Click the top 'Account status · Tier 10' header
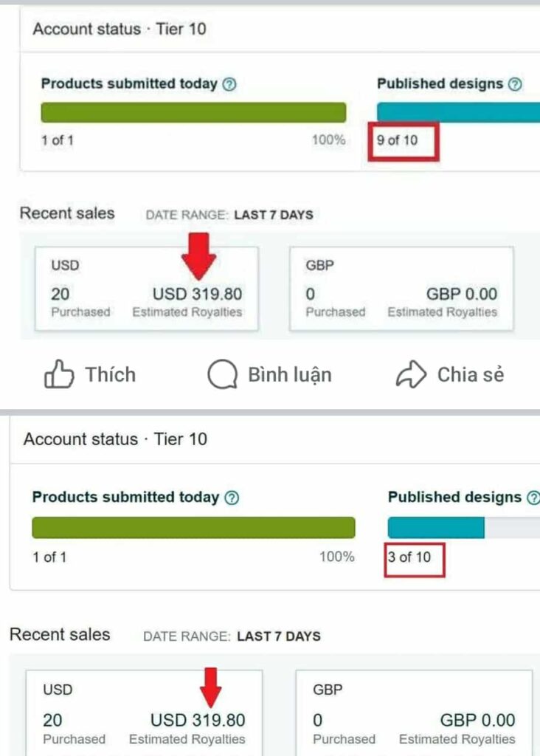Image resolution: width=540 pixels, height=756 pixels. [120, 30]
